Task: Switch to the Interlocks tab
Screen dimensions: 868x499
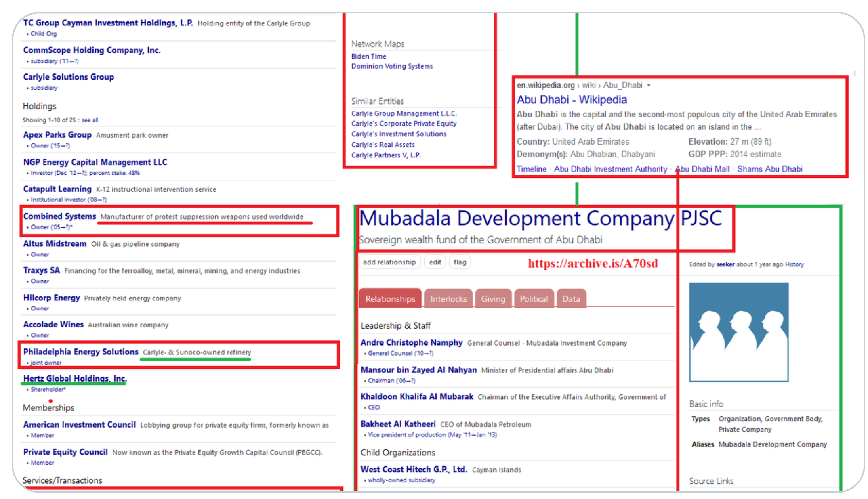Action: (448, 299)
